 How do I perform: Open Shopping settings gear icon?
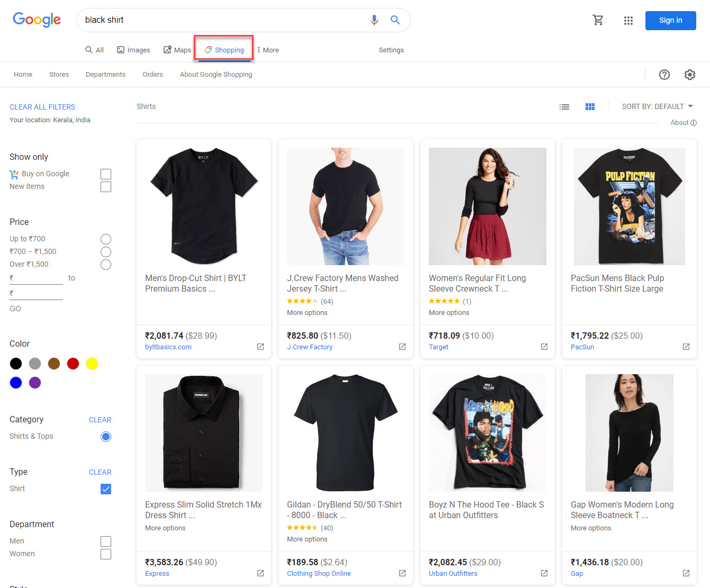(690, 75)
